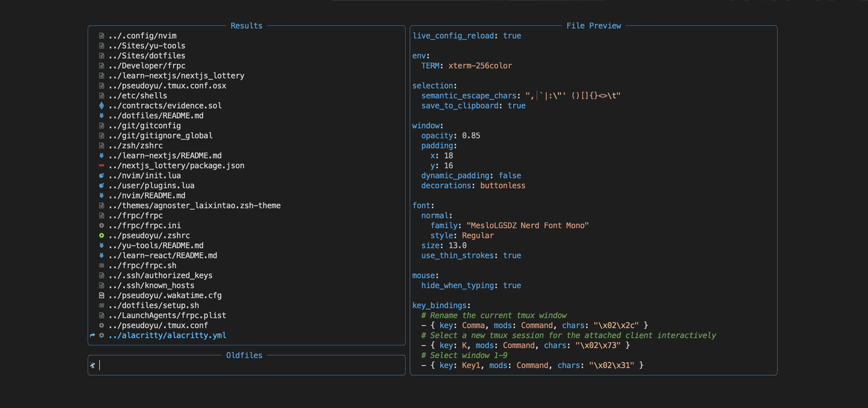Click the xterm-256color value in preview
Image resolution: width=868 pixels, height=408 pixels.
pyautogui.click(x=480, y=66)
